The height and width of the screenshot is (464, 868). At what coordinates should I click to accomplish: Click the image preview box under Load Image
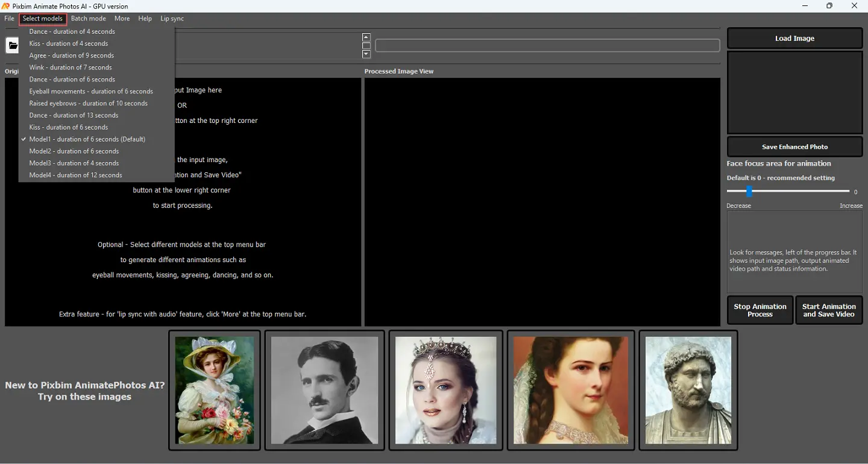[794, 92]
